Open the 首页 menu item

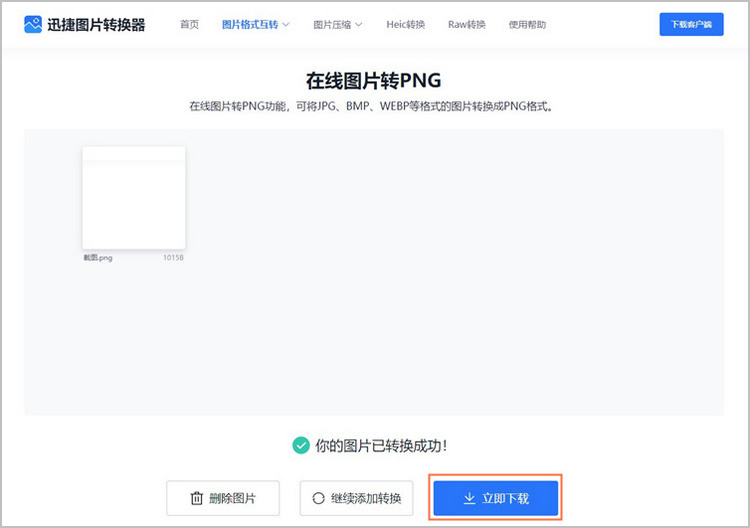click(x=189, y=24)
